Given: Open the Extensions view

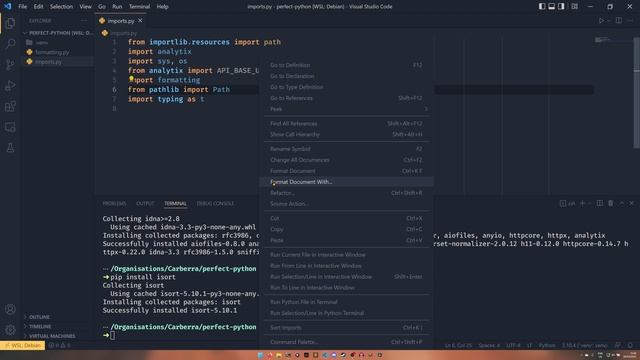Looking at the screenshot, I should [x=10, y=106].
